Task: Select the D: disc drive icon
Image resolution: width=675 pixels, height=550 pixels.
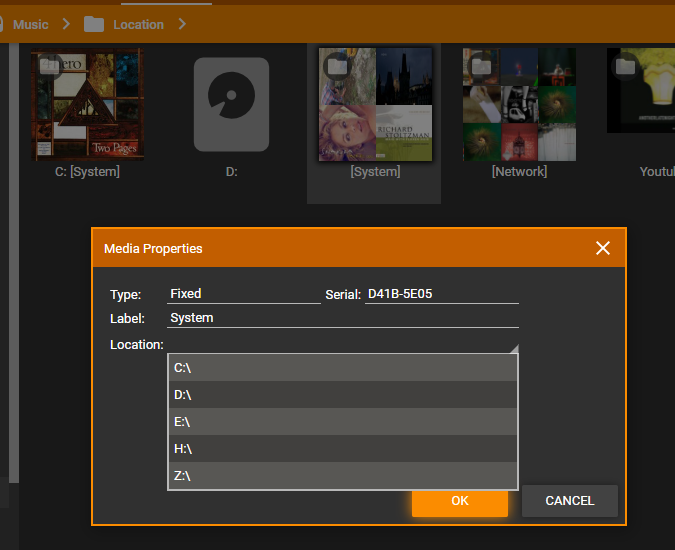Action: [231, 104]
